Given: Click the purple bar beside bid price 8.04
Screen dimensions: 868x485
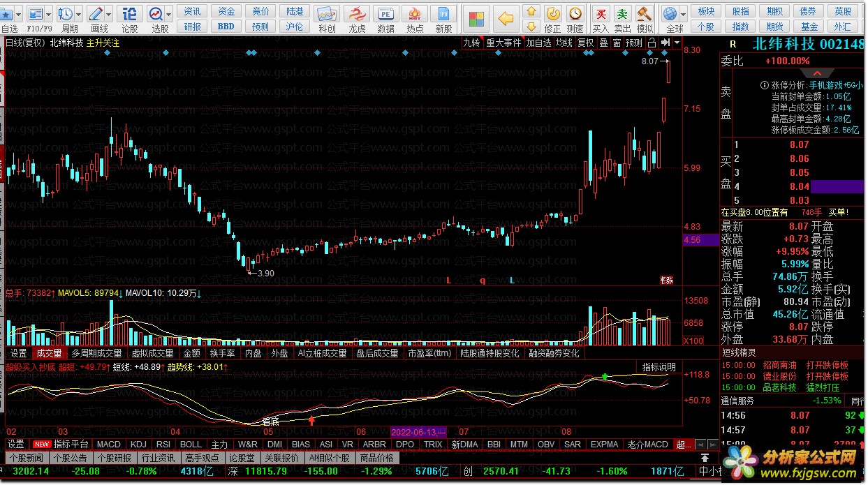Looking at the screenshot, I should click(837, 186).
